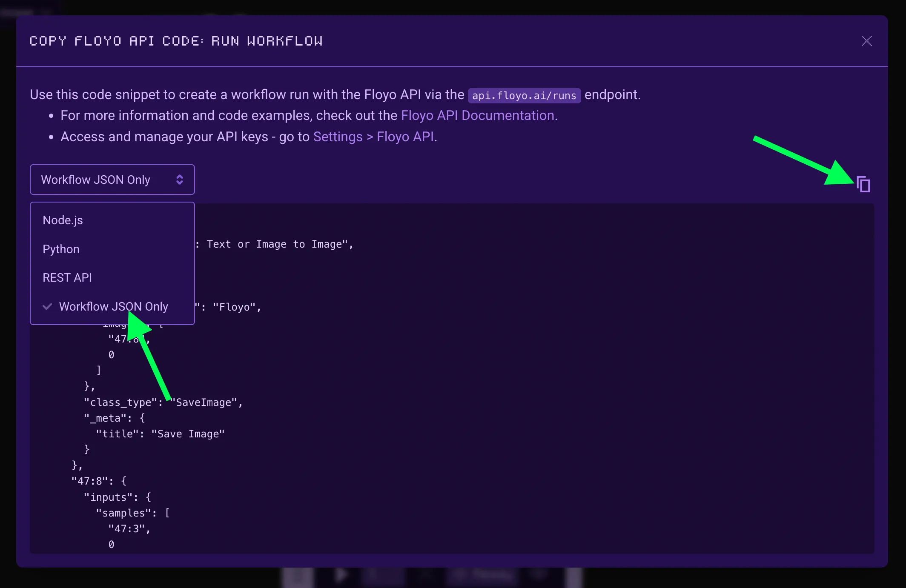Screen dimensions: 906x588
Task: Click the "_meta": { code line
Action: pyautogui.click(x=114, y=418)
